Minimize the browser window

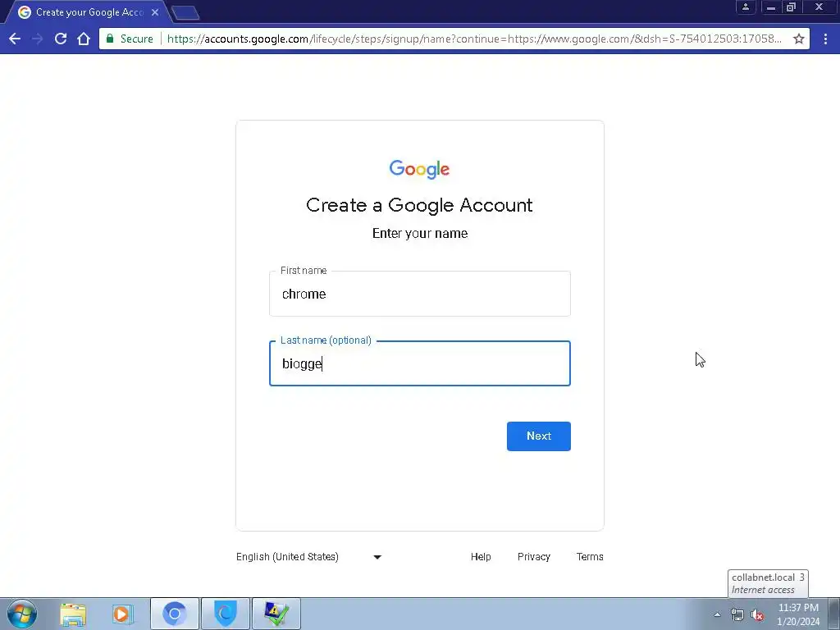[771, 7]
